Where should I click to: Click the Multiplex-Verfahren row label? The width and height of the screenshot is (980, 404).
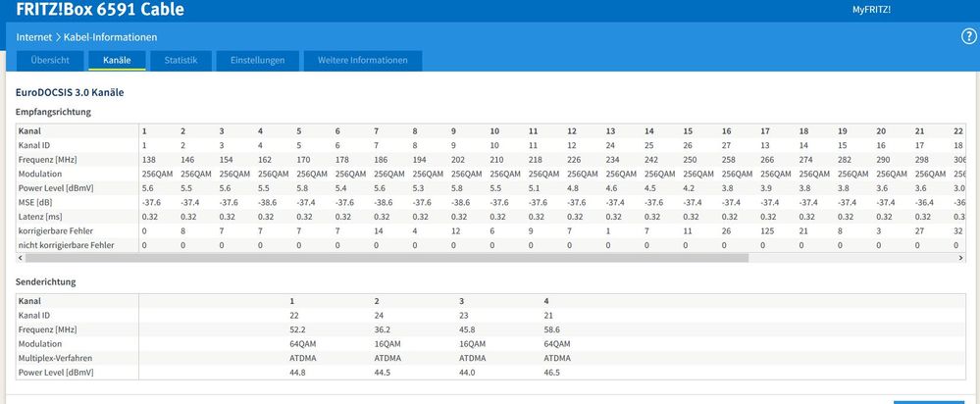[53, 359]
